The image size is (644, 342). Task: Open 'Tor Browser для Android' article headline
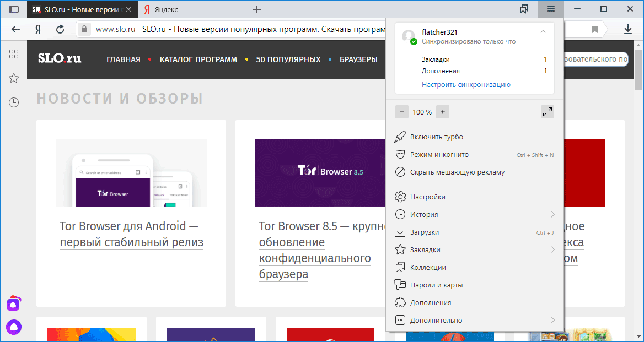pyautogui.click(x=131, y=234)
